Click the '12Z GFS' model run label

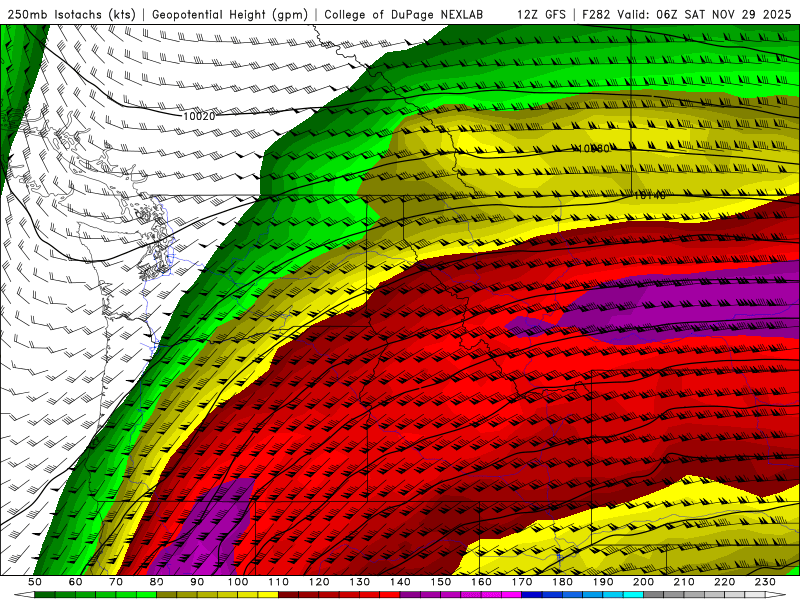(541, 14)
